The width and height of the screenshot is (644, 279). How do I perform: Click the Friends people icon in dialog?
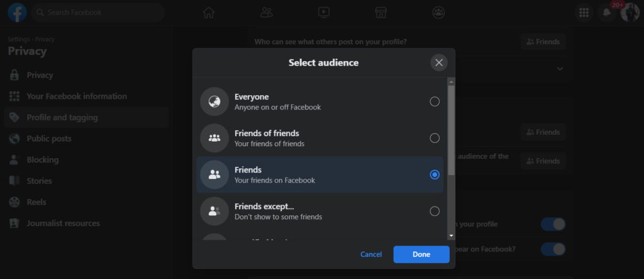(214, 174)
